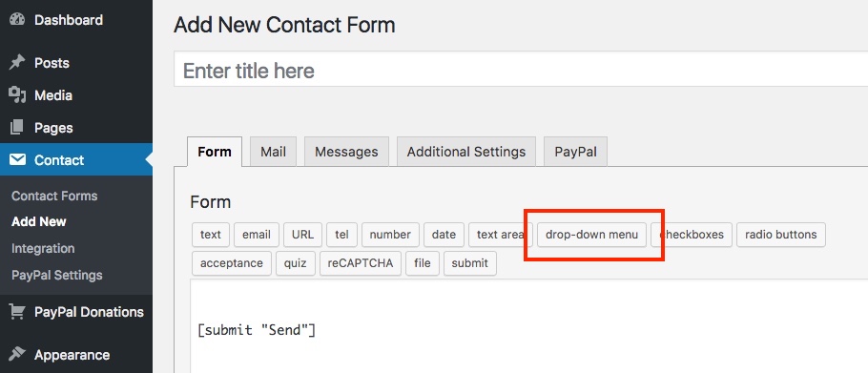The width and height of the screenshot is (868, 373).
Task: Insert a radio buttons tag
Action: [780, 235]
